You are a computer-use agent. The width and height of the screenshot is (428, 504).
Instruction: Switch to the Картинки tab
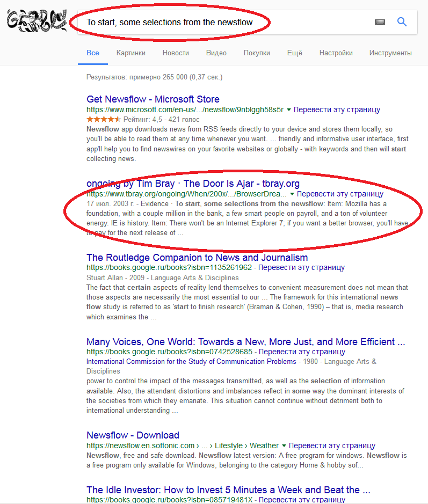point(130,53)
